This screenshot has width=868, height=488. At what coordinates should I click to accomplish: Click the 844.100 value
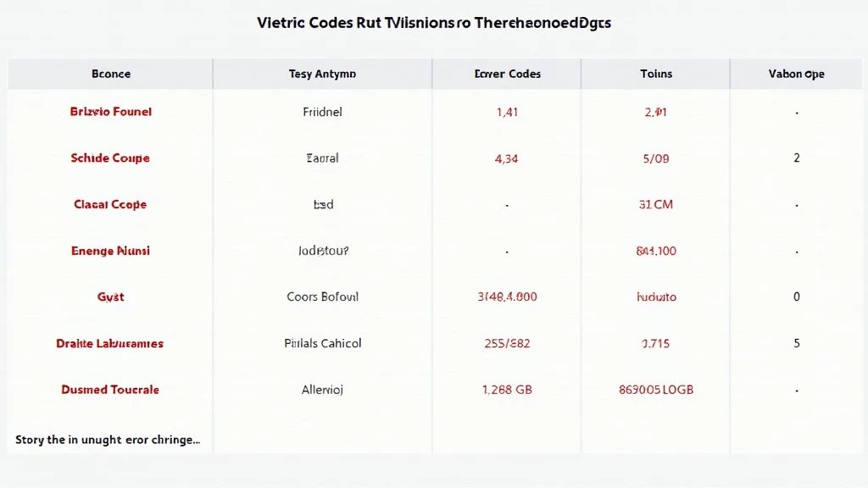[x=656, y=251]
